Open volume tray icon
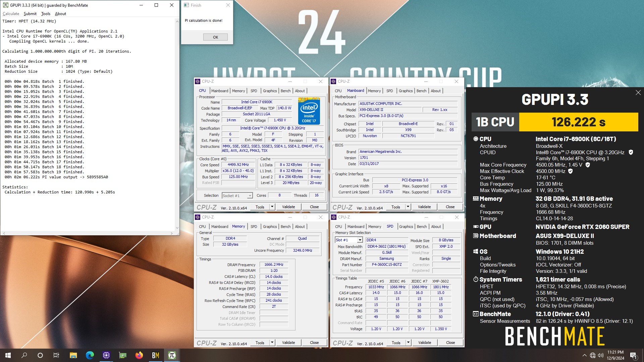Viewport: 644px width, 362px height. (x=601, y=355)
